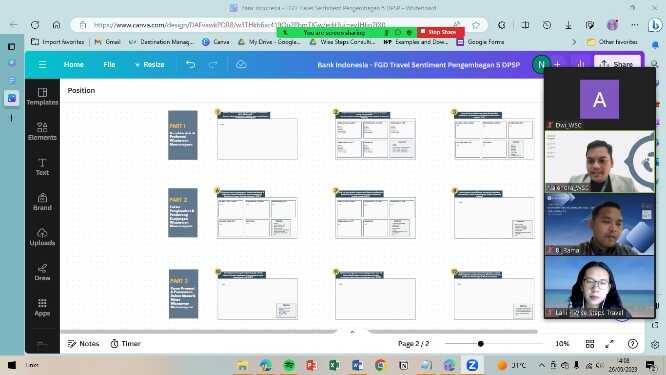Open Other favorites folder

[x=612, y=42]
